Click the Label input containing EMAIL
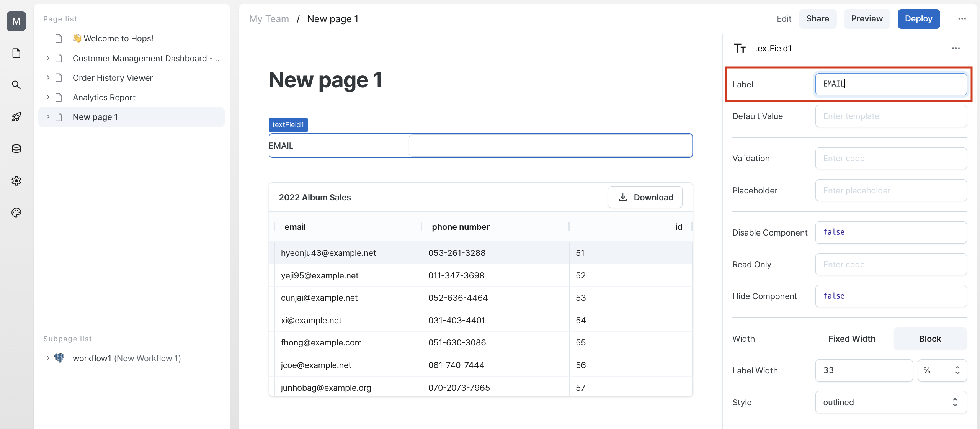 [891, 84]
